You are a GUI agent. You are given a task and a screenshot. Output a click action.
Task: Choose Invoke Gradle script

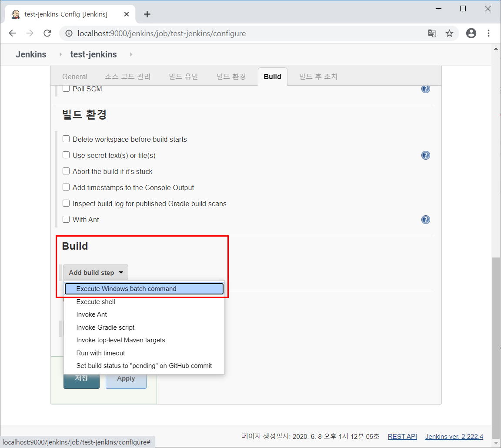[144, 327]
